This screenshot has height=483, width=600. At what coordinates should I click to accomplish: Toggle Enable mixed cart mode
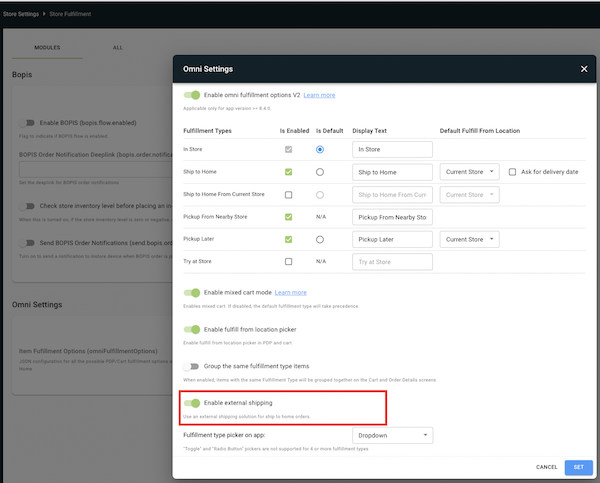[x=192, y=293]
